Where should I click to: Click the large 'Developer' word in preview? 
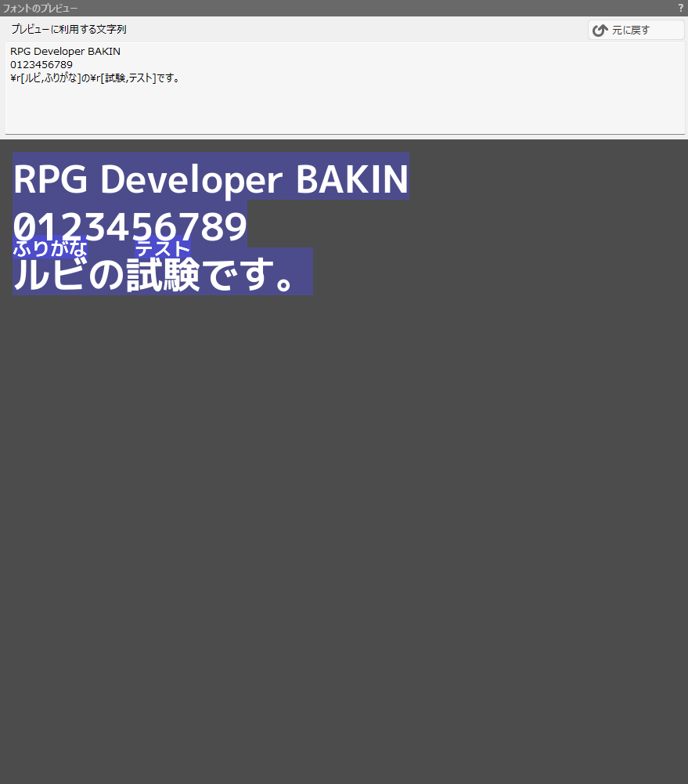pyautogui.click(x=191, y=179)
